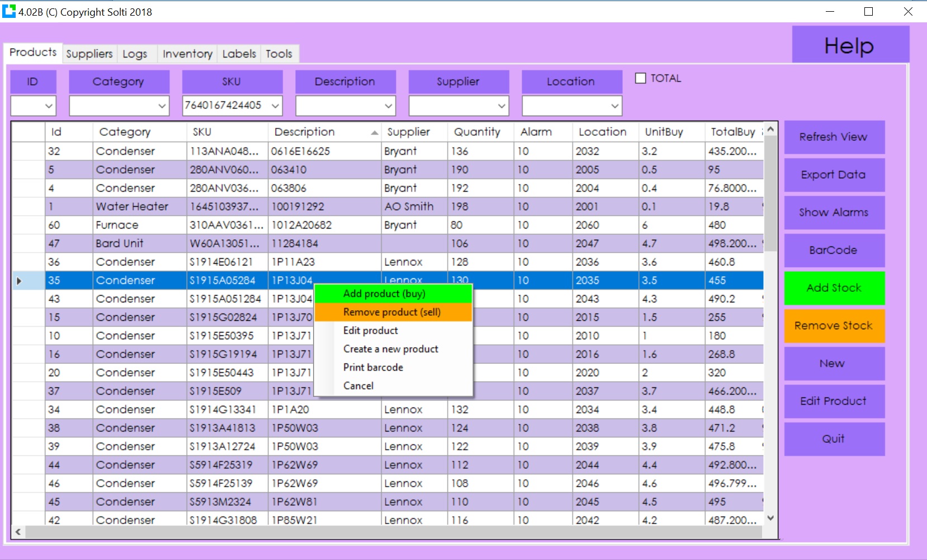The height and width of the screenshot is (560, 927).
Task: Click the Show Alarms button
Action: [x=834, y=212]
